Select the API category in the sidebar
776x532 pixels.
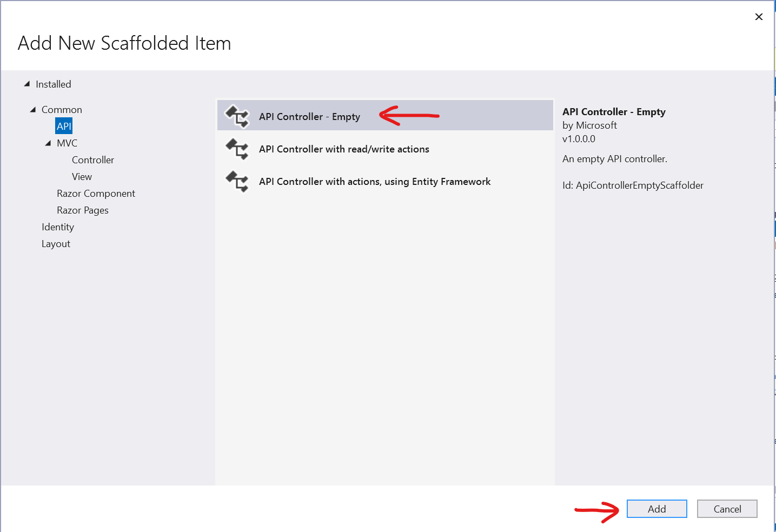63,126
